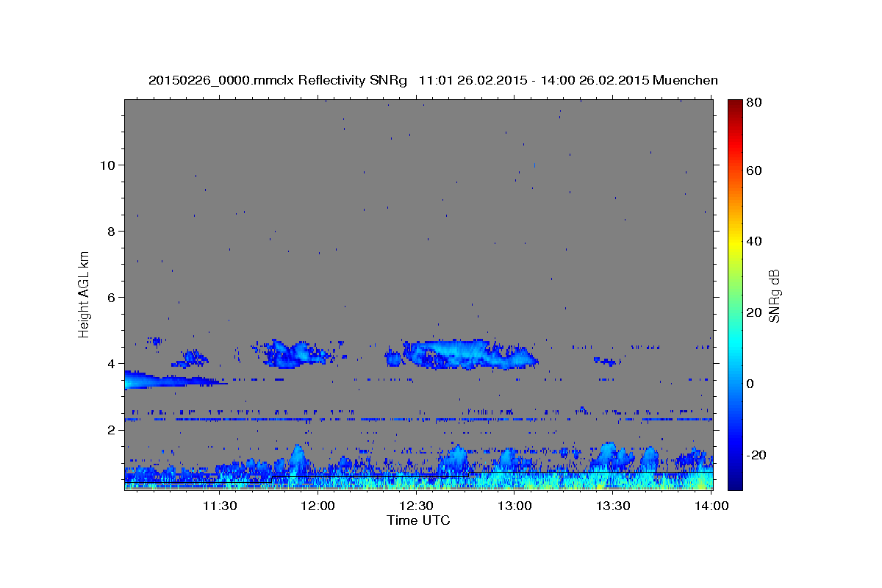Click the colorbar value 60

[753, 171]
